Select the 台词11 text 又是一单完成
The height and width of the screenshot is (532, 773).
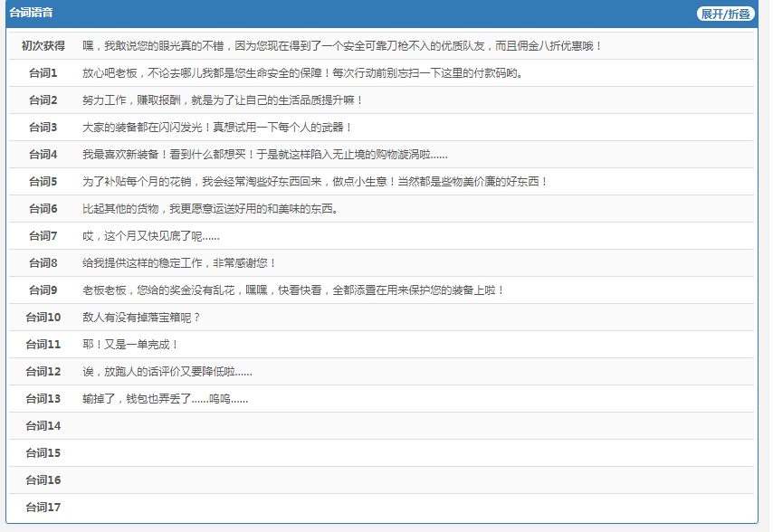pos(131,345)
